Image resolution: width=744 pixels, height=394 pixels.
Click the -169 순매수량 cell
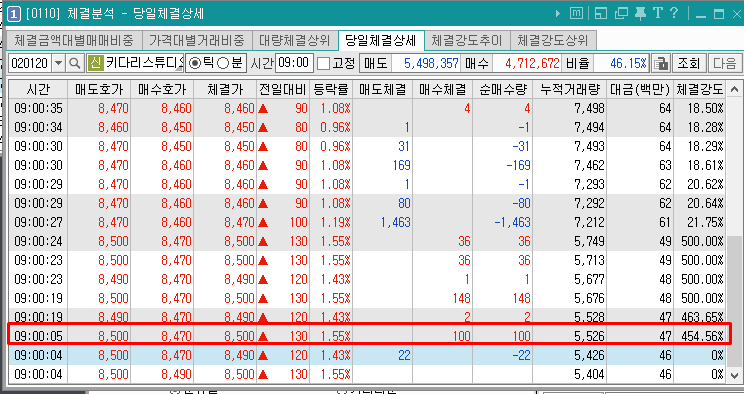[x=502, y=165]
